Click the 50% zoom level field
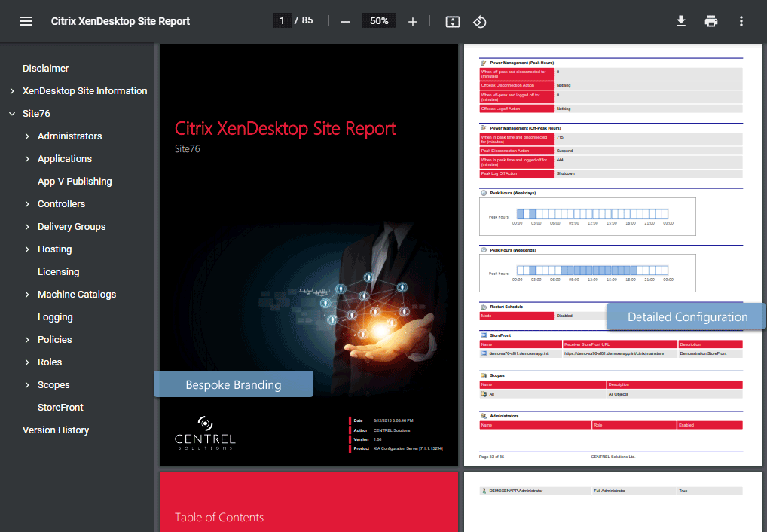This screenshot has height=532, width=767. 379,20
